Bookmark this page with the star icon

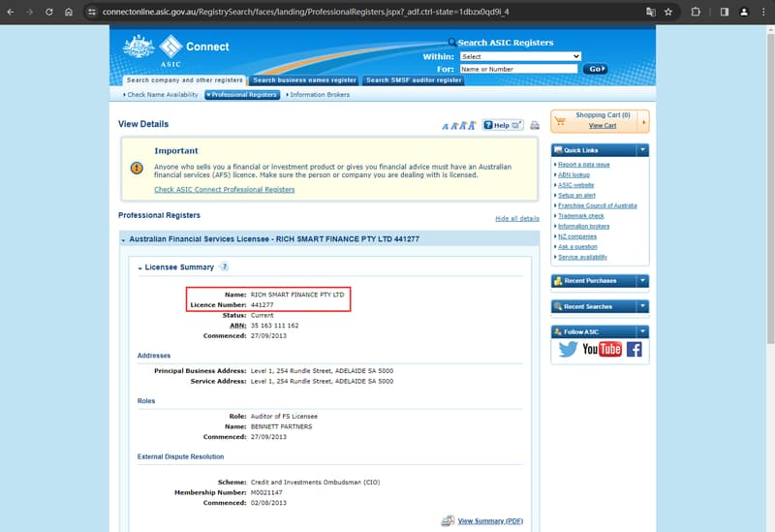[668, 12]
